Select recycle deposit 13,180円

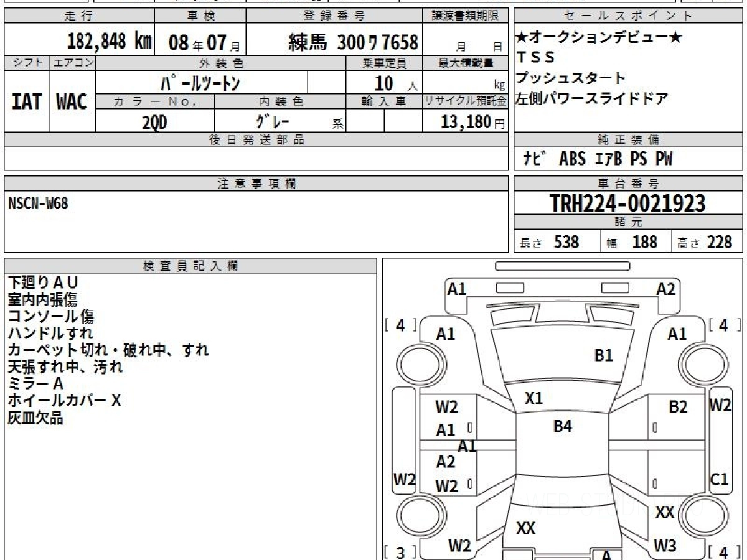coord(473,122)
